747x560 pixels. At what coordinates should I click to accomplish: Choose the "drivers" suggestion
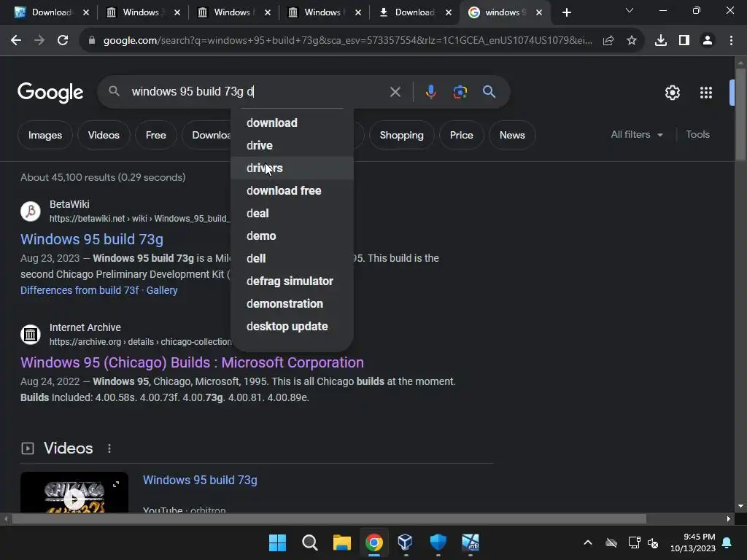click(x=292, y=168)
